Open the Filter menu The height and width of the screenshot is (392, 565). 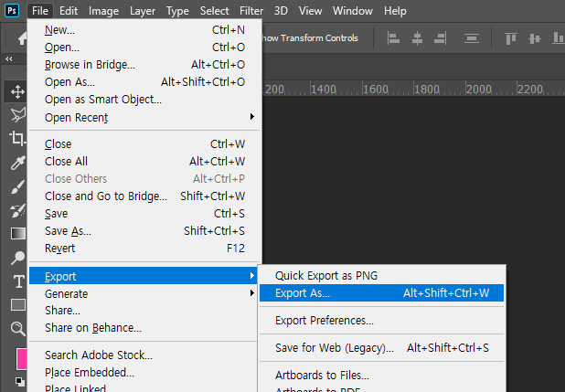(x=251, y=11)
